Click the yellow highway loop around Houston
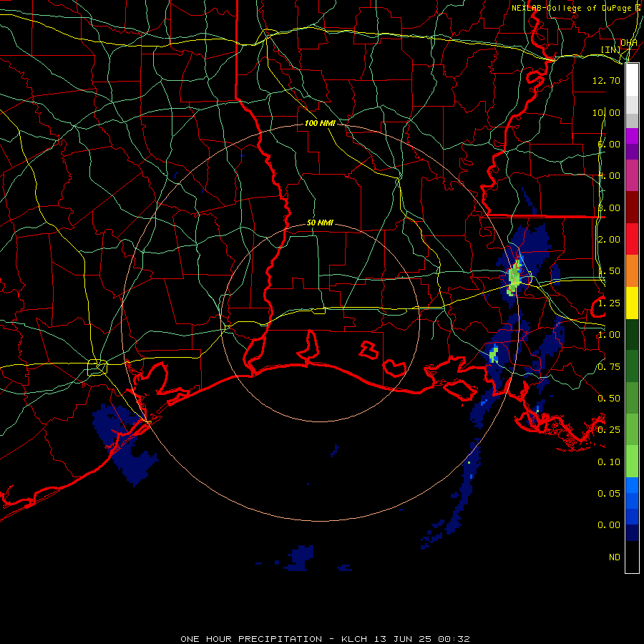This screenshot has height=644, width=644. tap(97, 367)
